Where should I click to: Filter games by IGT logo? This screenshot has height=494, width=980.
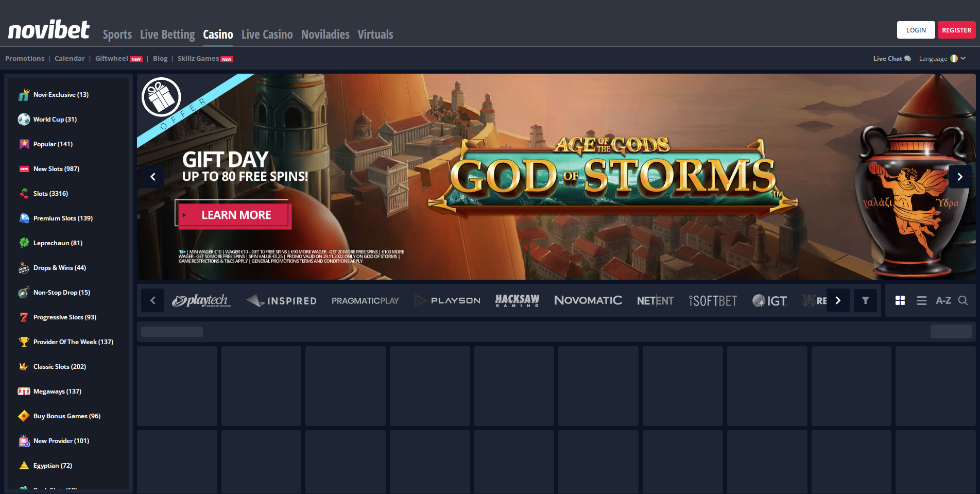tap(770, 300)
